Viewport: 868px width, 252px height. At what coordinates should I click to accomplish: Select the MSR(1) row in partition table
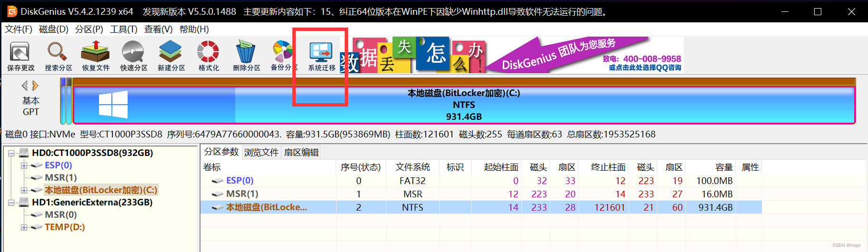pyautogui.click(x=481, y=194)
